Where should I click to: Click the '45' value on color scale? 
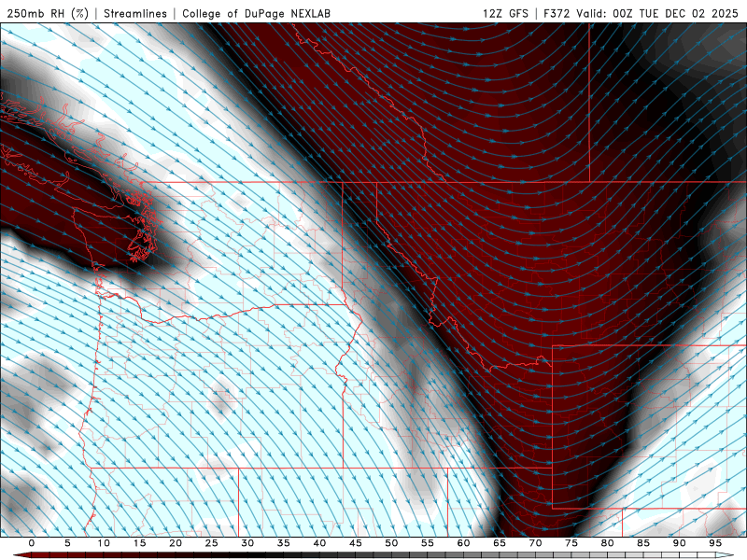click(356, 543)
